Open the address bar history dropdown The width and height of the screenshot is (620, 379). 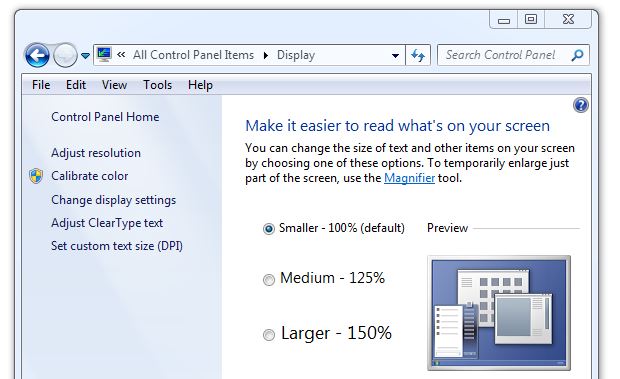pos(395,55)
